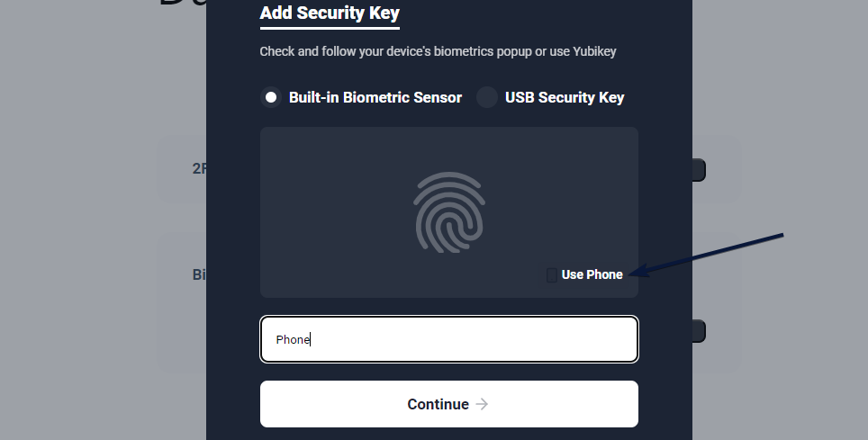
Task: Click the Add Security Key heading
Action: pyautogui.click(x=330, y=13)
